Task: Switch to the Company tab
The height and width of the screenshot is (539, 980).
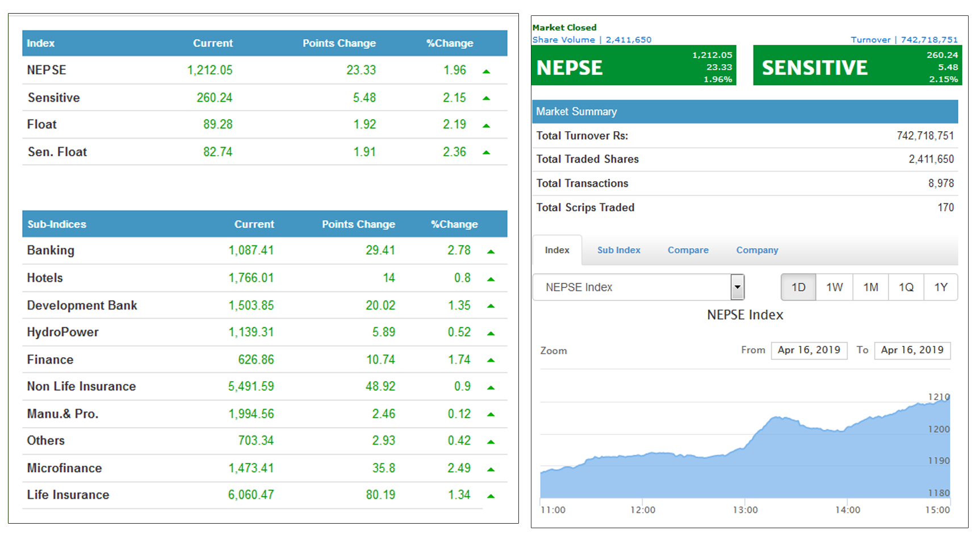Action: [757, 250]
